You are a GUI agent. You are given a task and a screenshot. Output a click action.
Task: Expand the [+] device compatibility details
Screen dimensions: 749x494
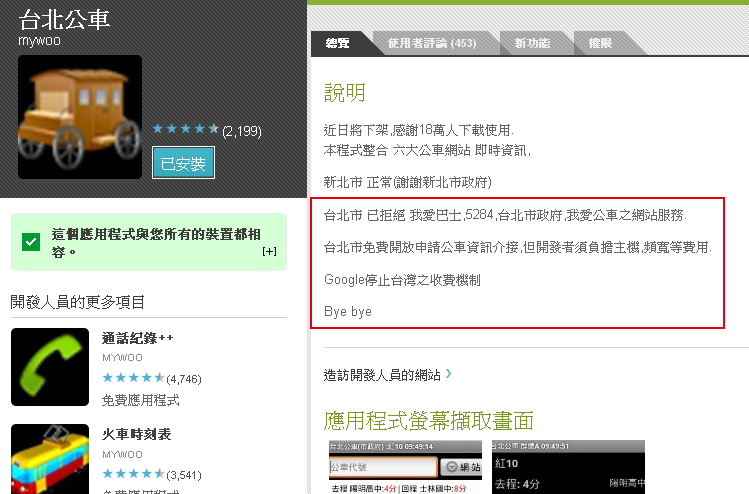(x=269, y=251)
